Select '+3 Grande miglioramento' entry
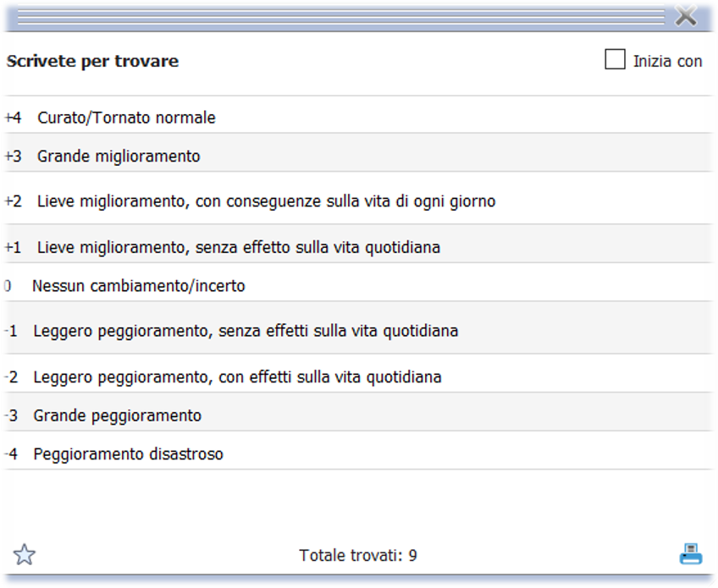718x588 pixels. pyautogui.click(x=119, y=157)
